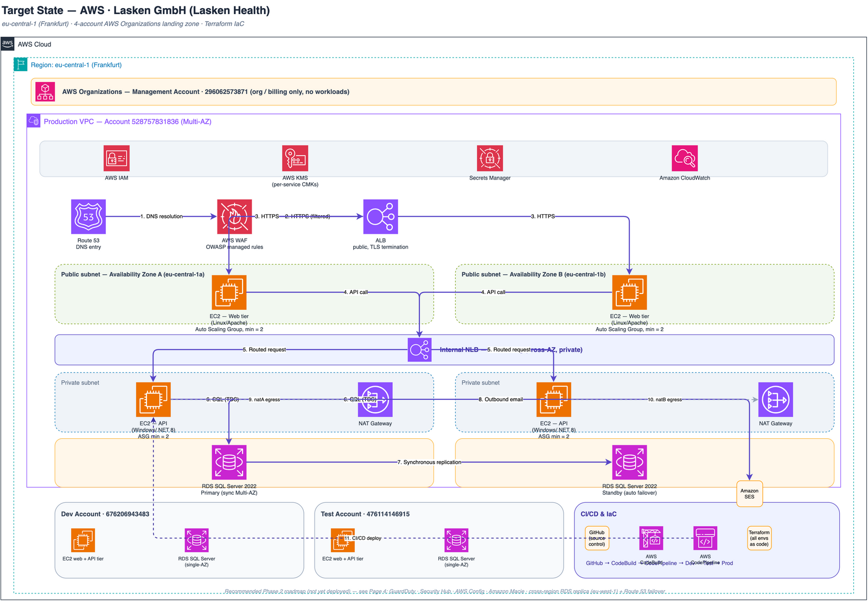Screen dimensions: 868x601
Task: Click the Route 53 shield icon
Action: click(x=88, y=217)
